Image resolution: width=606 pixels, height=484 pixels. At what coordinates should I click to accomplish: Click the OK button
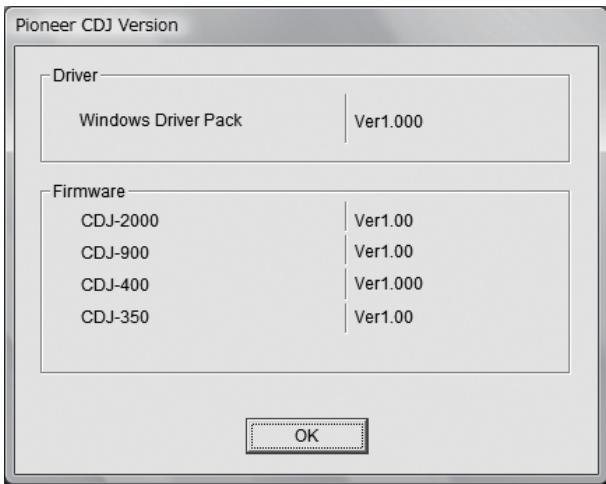coord(307,436)
